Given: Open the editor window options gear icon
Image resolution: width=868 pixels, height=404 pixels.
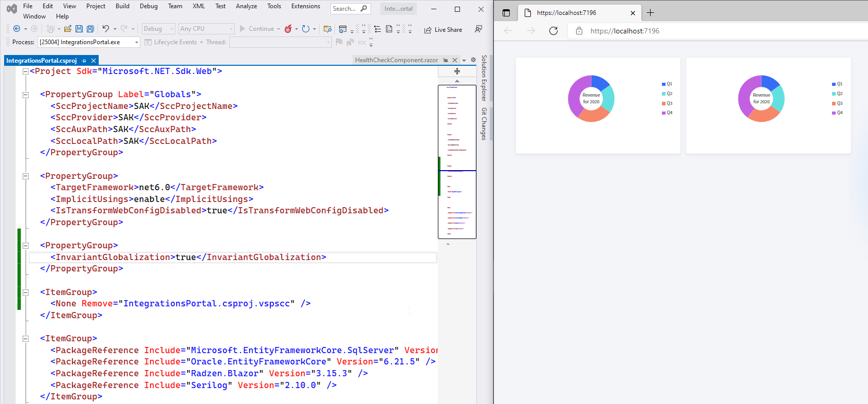Looking at the screenshot, I should click(473, 60).
